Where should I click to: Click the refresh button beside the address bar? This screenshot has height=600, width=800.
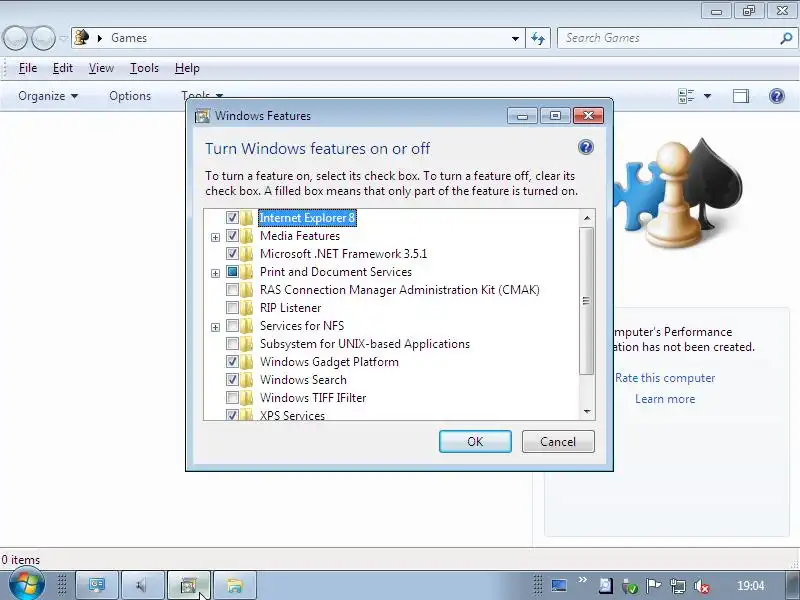point(538,38)
